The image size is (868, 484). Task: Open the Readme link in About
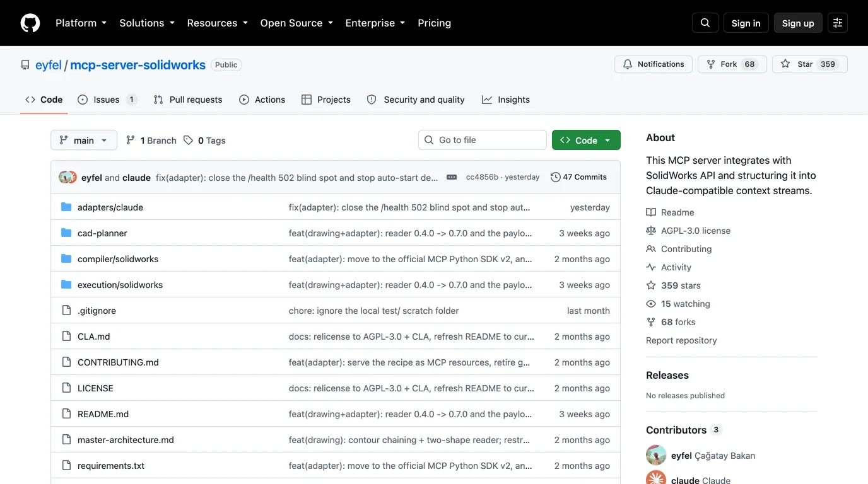(x=670, y=212)
